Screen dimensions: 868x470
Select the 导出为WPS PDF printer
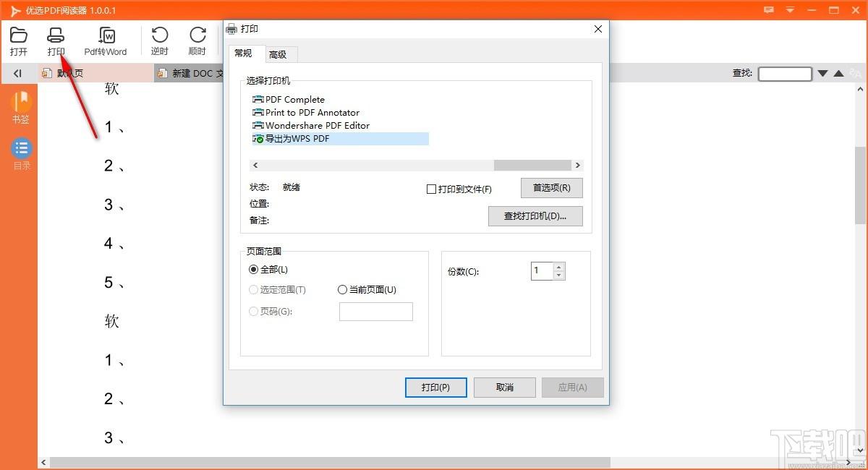click(x=340, y=138)
